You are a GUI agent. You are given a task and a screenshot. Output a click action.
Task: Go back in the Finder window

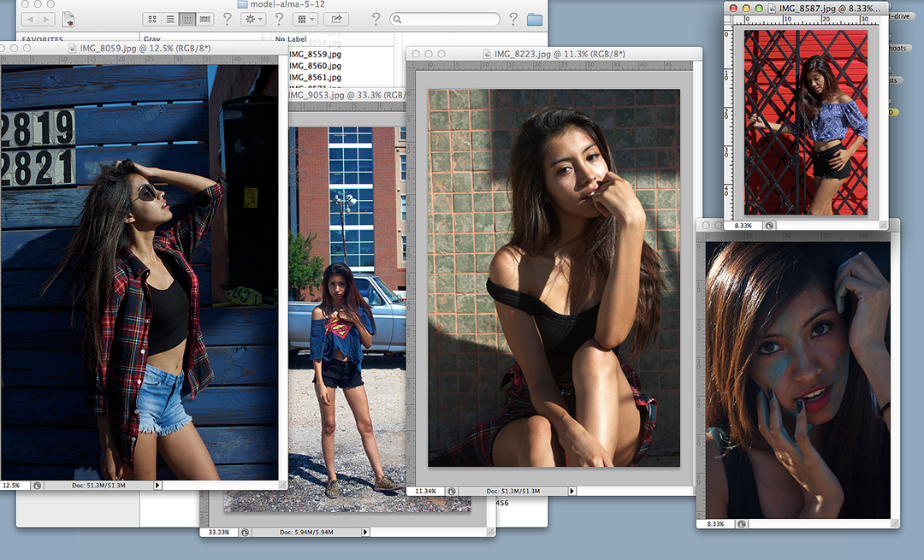pyautogui.click(x=30, y=20)
